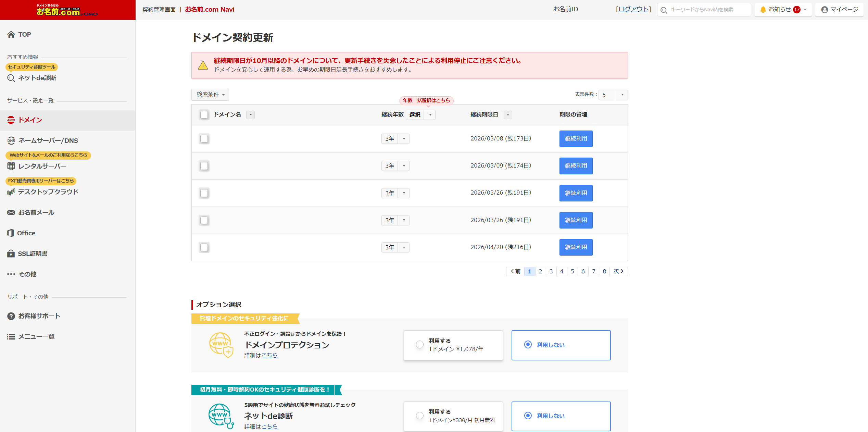Open the Office icon in sidebar
Screen dimensions: 868x432
click(x=11, y=233)
